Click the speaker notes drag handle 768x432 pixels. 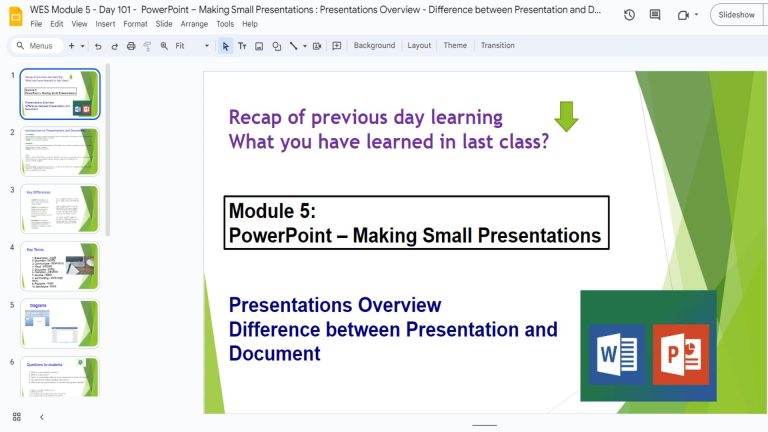pyautogui.click(x=484, y=426)
